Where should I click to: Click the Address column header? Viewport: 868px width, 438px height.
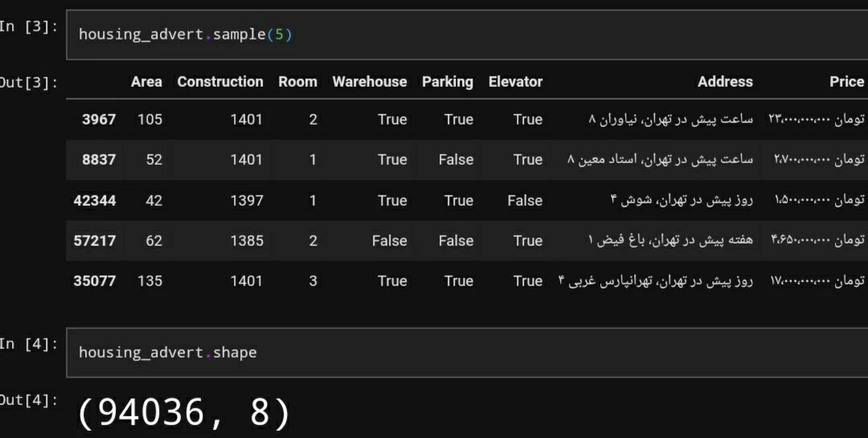point(725,82)
